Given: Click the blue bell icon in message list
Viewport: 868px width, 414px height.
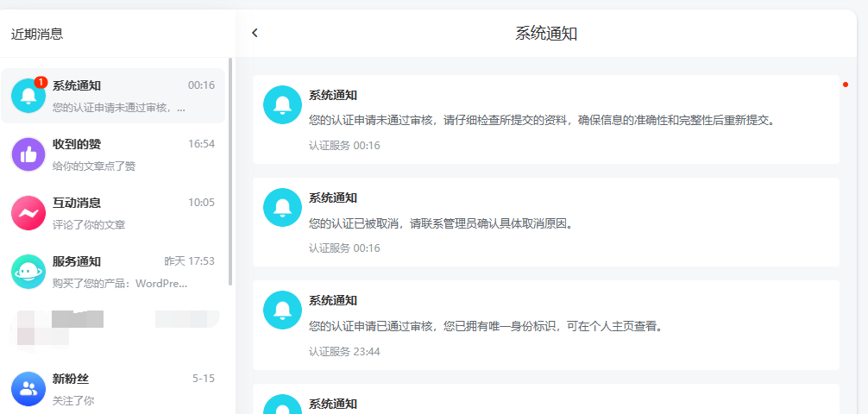Looking at the screenshot, I should (x=28, y=96).
